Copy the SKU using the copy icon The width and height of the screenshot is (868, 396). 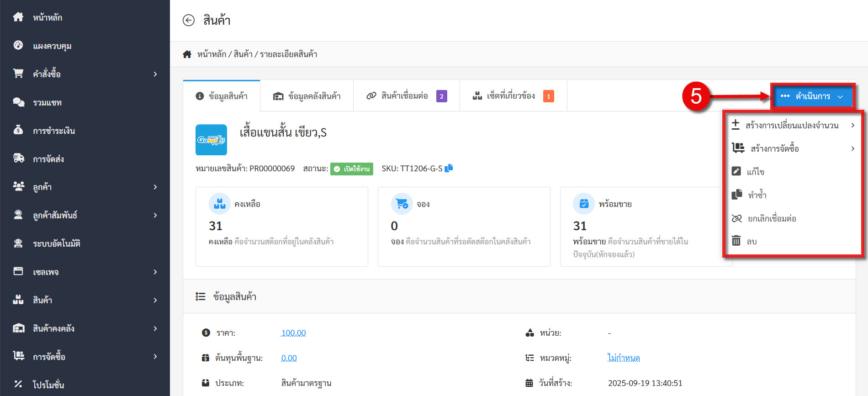tap(449, 168)
